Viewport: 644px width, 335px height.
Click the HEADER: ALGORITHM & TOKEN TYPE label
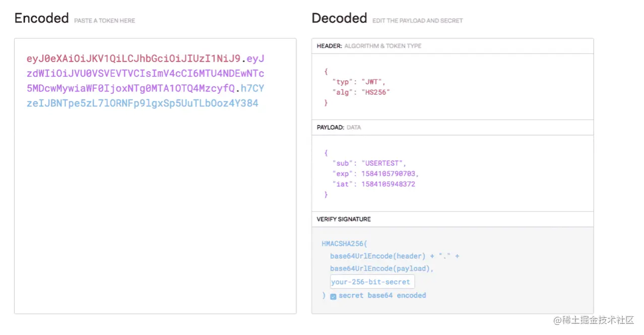click(369, 46)
